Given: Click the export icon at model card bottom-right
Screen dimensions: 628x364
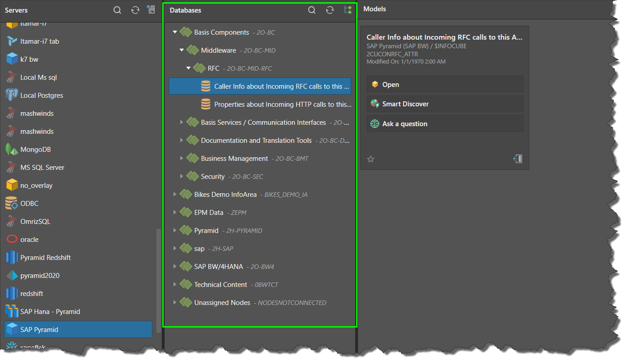Looking at the screenshot, I should pos(518,159).
